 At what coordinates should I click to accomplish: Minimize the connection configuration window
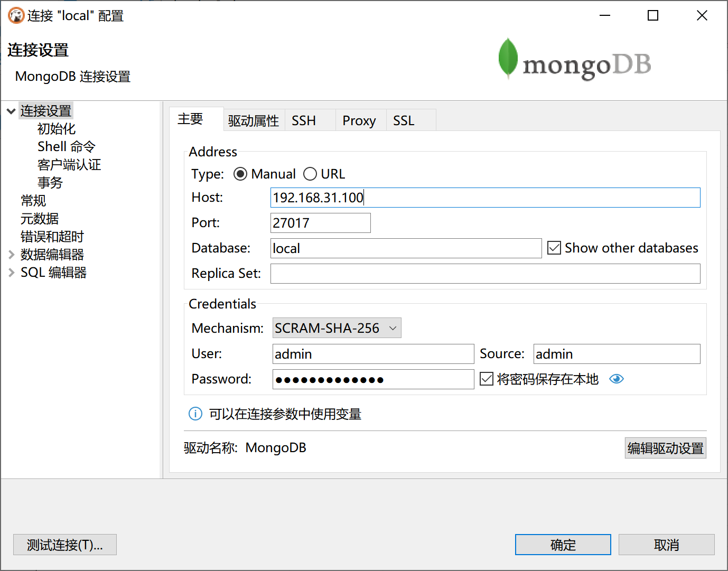pos(605,15)
